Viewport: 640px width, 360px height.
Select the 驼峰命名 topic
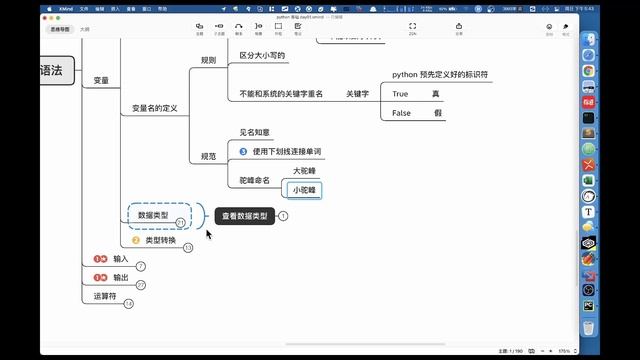pos(255,180)
